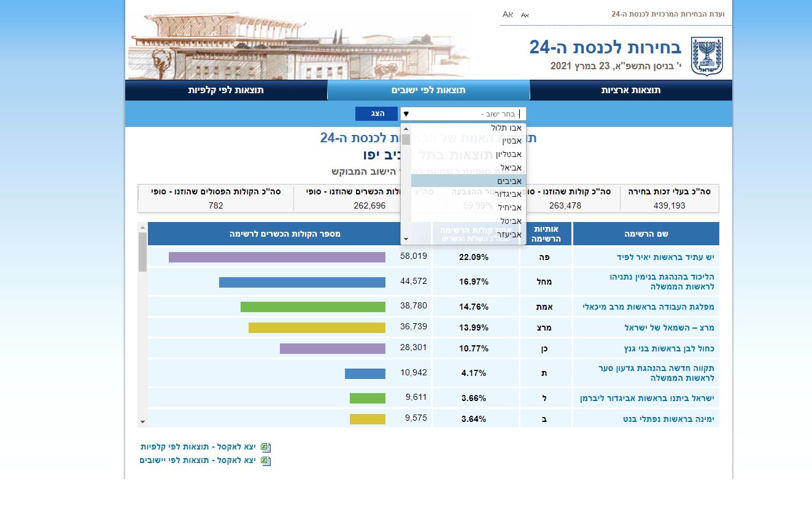Open the תוצאות ארציות tab

pyautogui.click(x=631, y=90)
